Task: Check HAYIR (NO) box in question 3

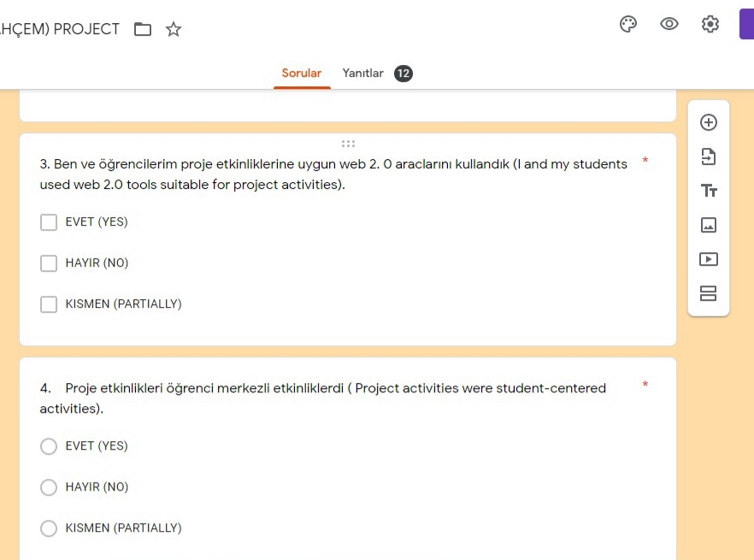Action: [x=49, y=263]
